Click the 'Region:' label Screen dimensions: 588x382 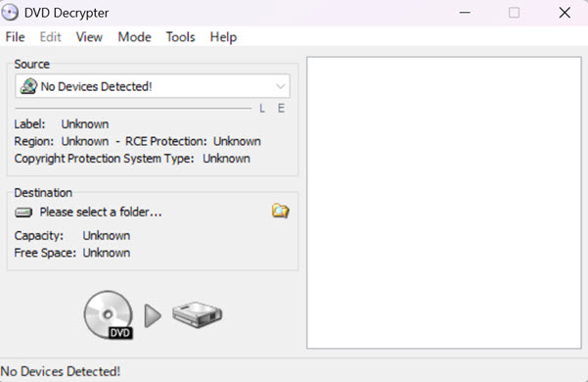pyautogui.click(x=34, y=141)
